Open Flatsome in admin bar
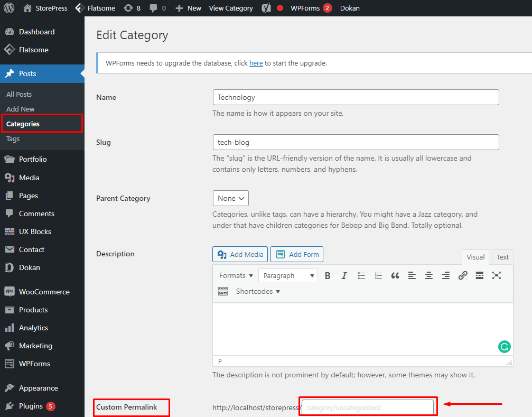This screenshot has width=532, height=417. 95,8
